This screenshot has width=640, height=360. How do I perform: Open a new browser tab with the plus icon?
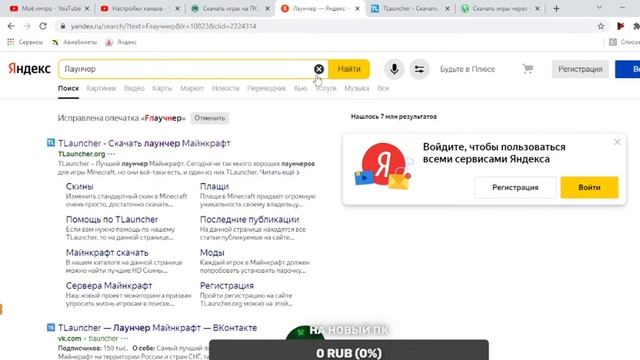[556, 8]
